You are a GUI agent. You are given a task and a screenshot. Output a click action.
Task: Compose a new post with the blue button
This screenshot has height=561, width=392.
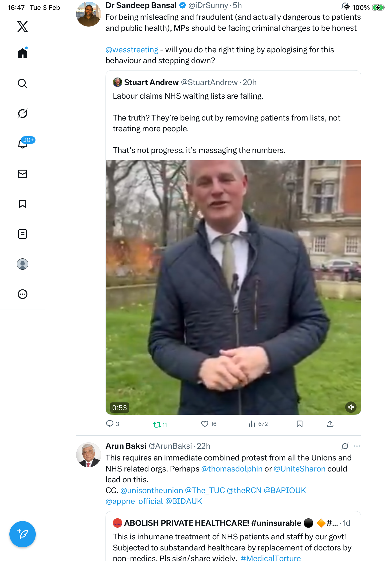[x=23, y=534]
